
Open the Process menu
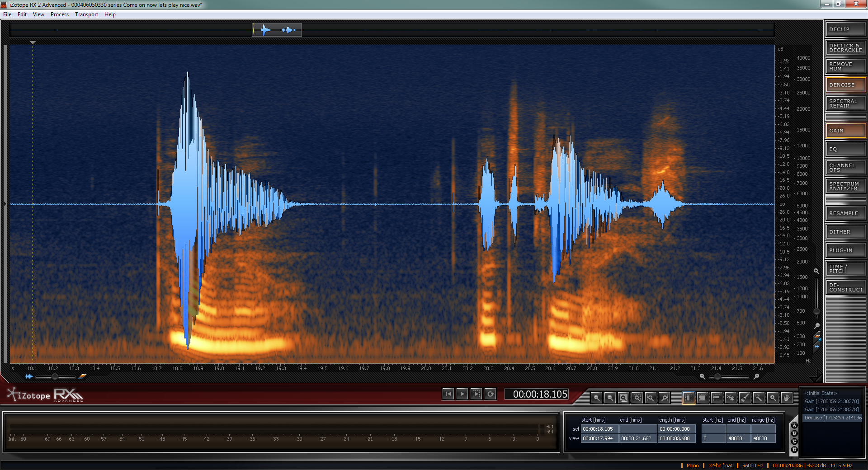[x=60, y=14]
